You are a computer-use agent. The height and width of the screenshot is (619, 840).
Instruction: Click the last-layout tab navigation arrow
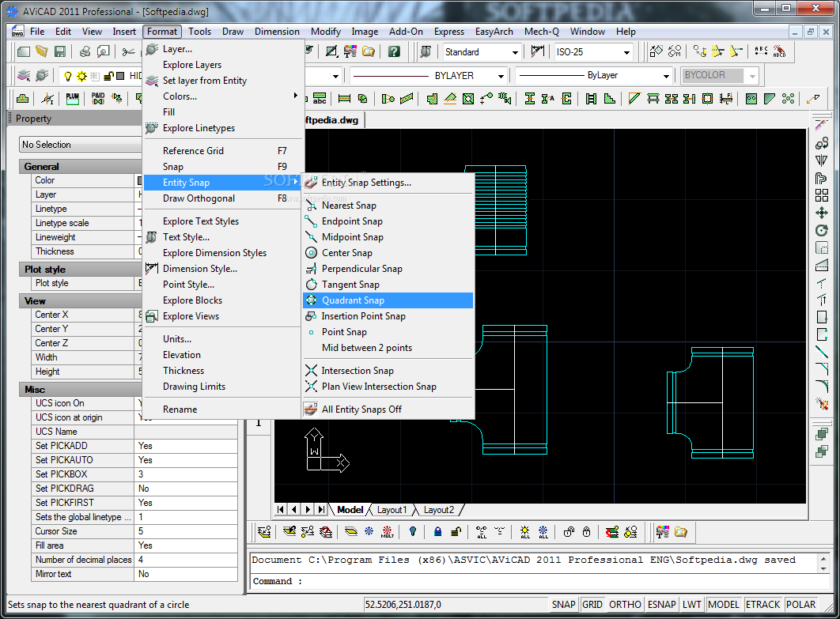(321, 510)
